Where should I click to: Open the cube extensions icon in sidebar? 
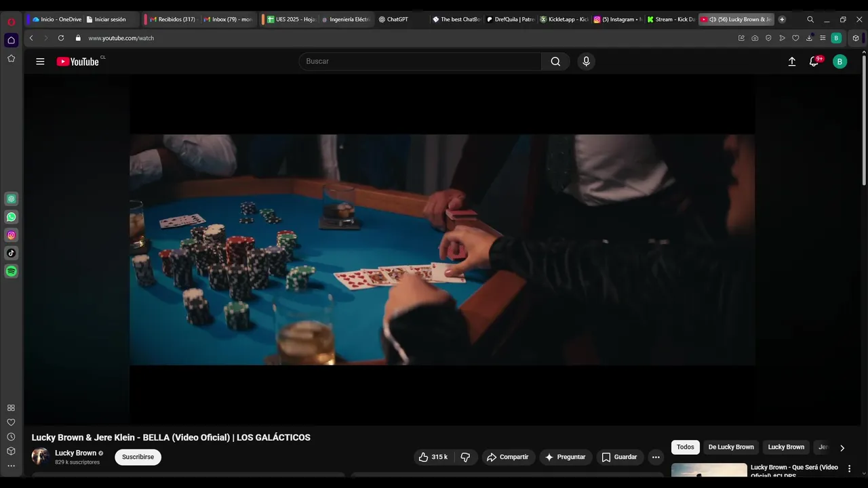click(11, 451)
